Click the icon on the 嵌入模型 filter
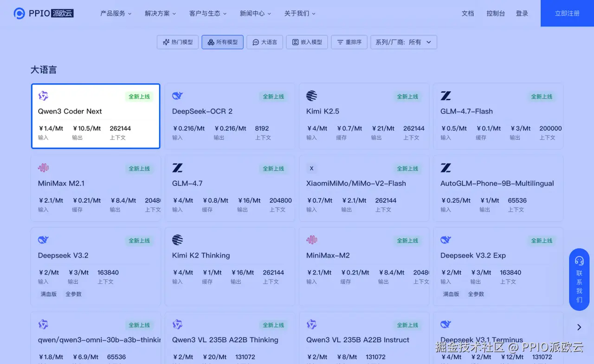The image size is (594, 364). (295, 42)
